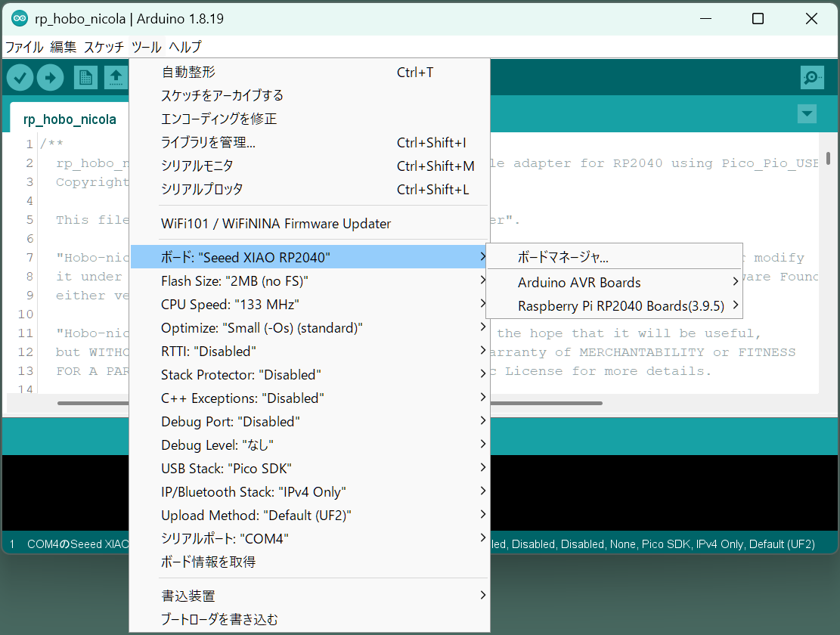
Task: Click the Open sketch arrow icon
Action: (x=116, y=77)
